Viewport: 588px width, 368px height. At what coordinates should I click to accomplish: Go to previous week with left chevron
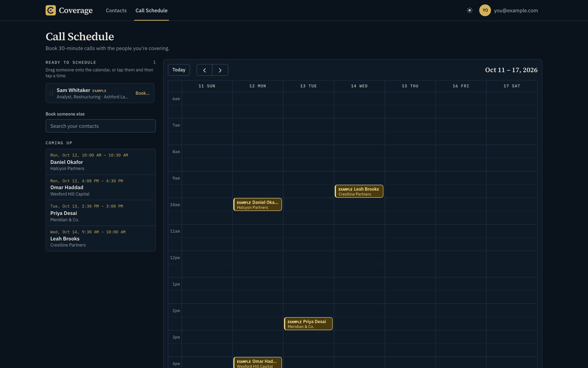point(204,70)
